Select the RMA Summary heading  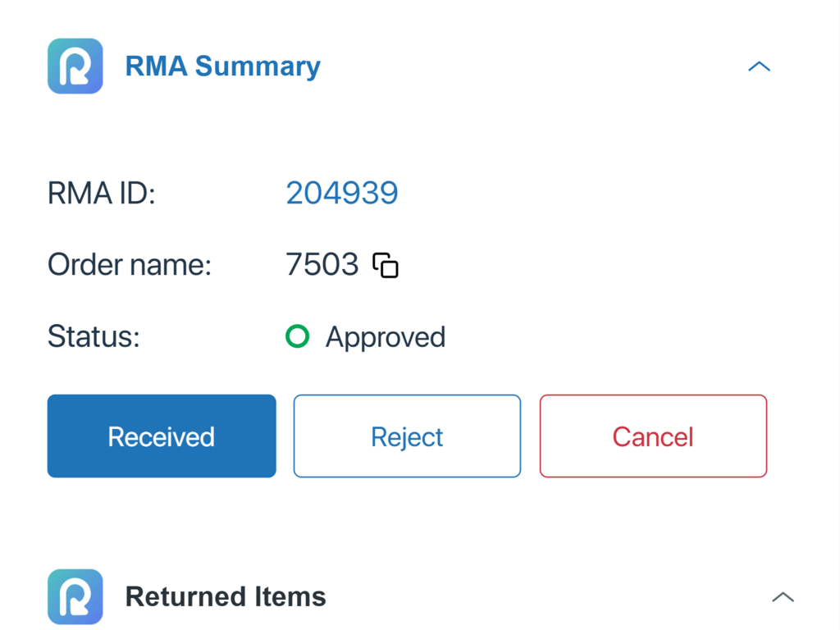click(x=222, y=66)
